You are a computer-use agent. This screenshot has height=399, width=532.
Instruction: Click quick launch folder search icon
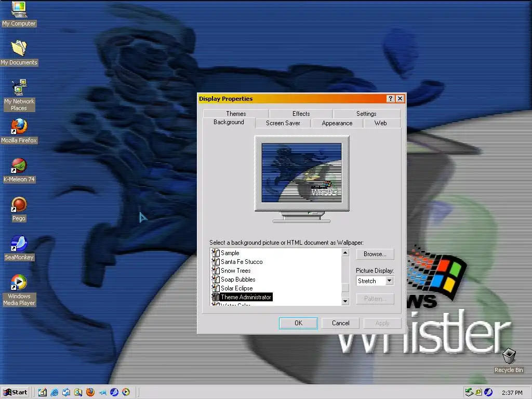coord(78,392)
